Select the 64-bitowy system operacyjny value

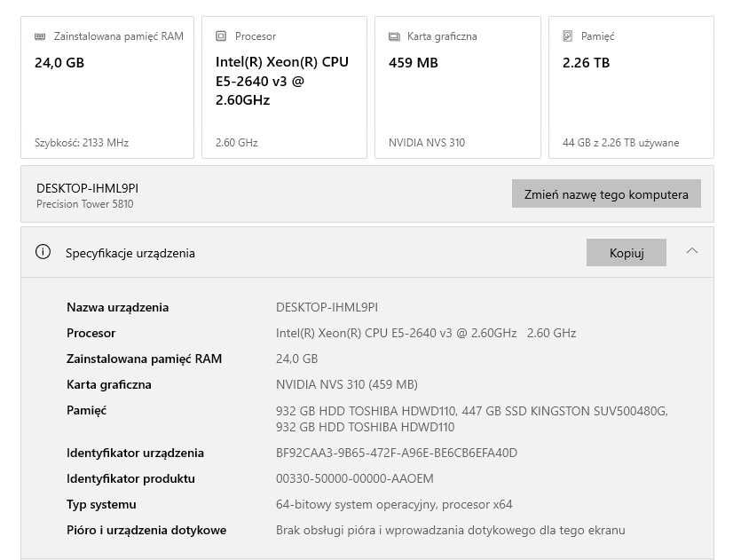coord(394,504)
